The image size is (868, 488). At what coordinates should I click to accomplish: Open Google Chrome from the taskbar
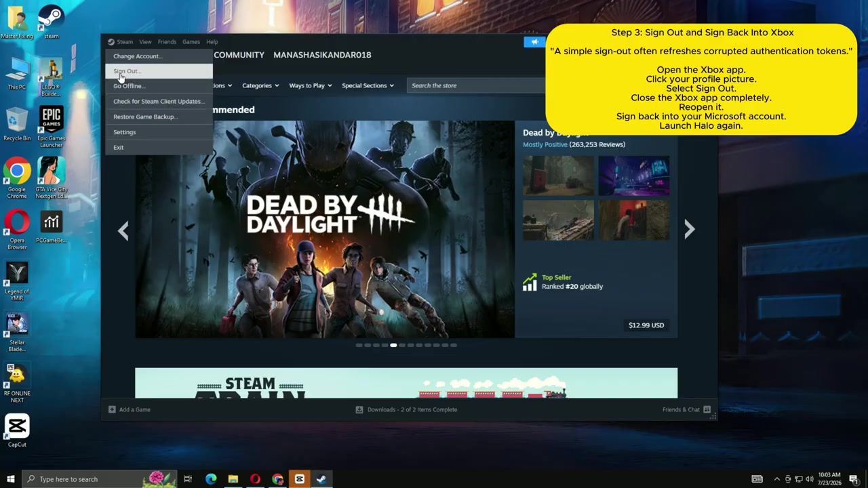277,479
